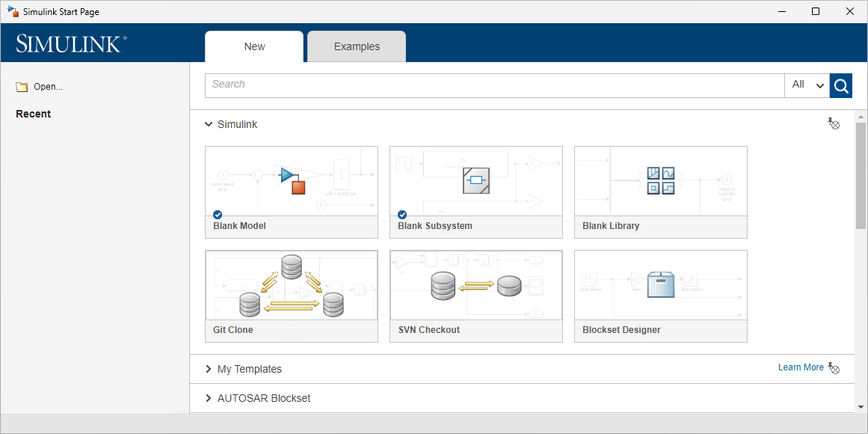Screen dimensions: 868x434
Task: Toggle the checkmark badge on Blank Model
Action: pos(218,215)
